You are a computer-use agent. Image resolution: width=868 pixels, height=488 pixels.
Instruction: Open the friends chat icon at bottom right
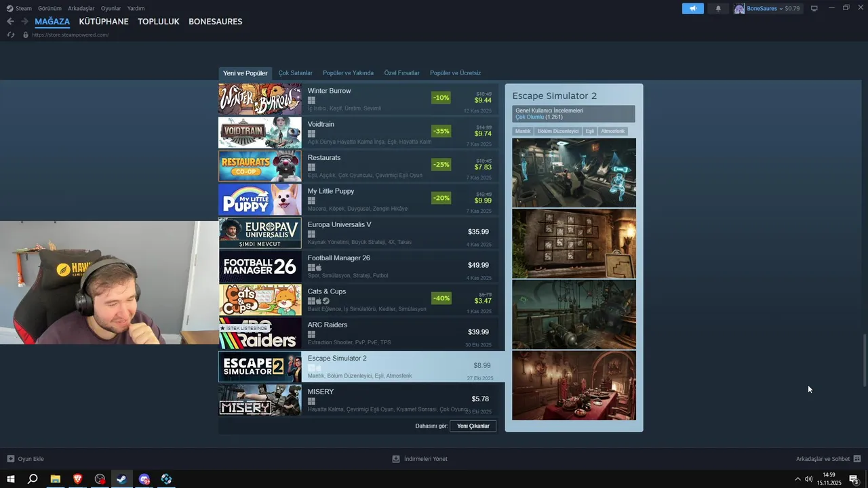click(857, 459)
